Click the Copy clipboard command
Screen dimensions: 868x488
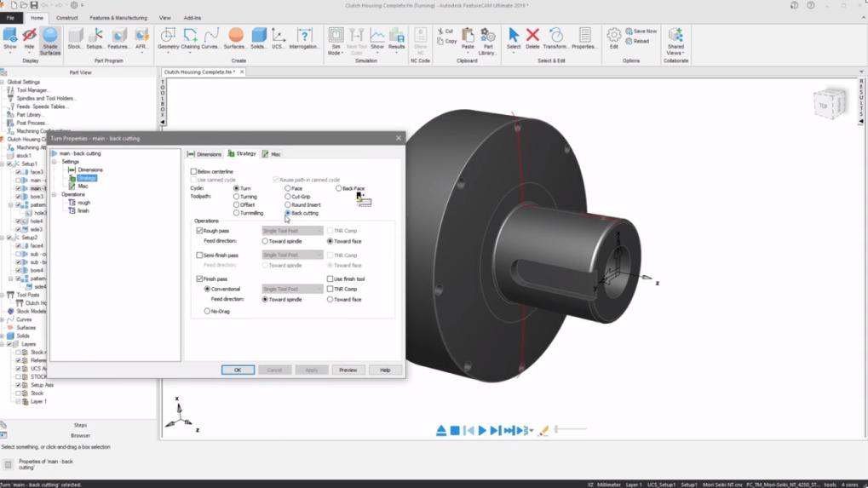click(446, 41)
